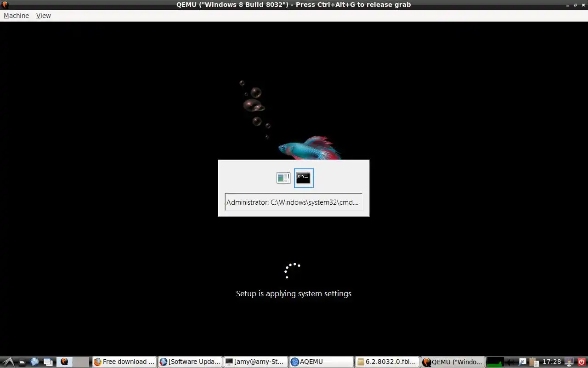Viewport: 588px width, 368px height.
Task: Restore the QEMU window using title bar button
Action: tap(576, 5)
